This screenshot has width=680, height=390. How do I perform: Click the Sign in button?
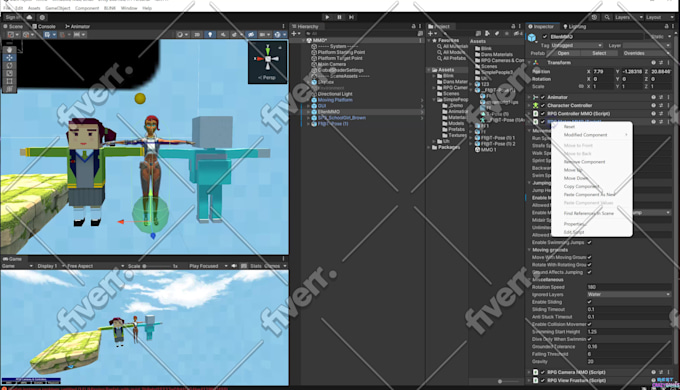13,17
